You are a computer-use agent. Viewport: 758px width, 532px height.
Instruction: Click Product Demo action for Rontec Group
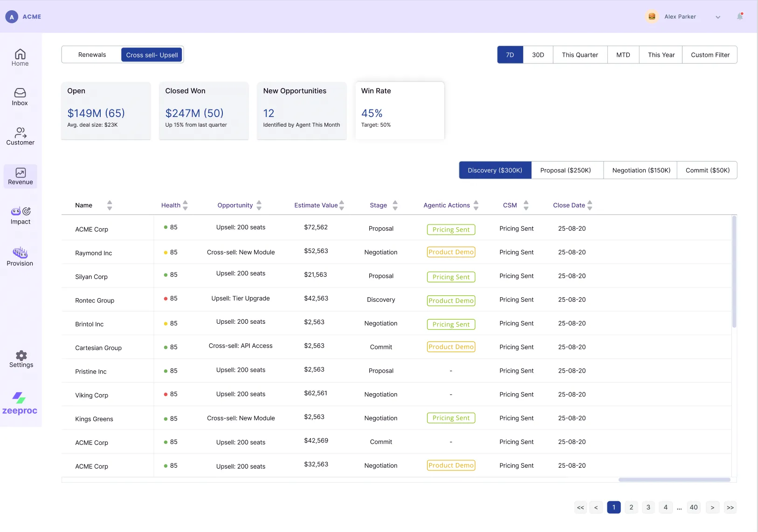point(450,300)
